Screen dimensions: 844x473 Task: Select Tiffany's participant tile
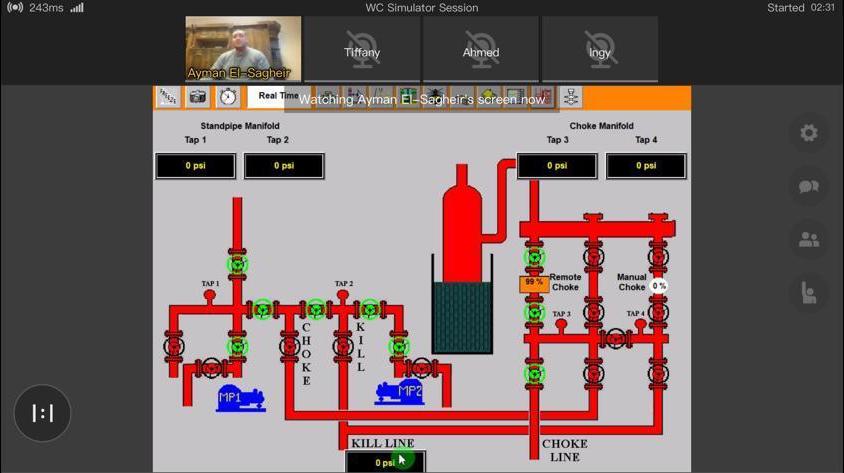pyautogui.click(x=361, y=49)
